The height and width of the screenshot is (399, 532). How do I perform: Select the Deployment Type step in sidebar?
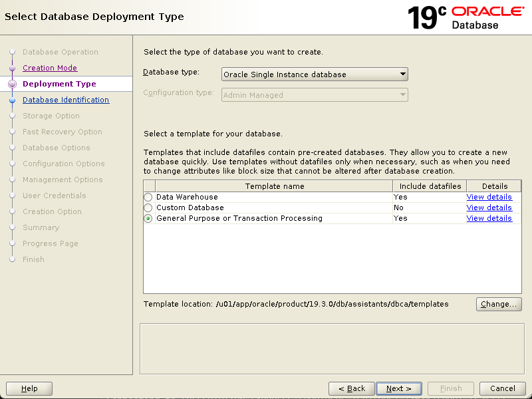pyautogui.click(x=59, y=84)
